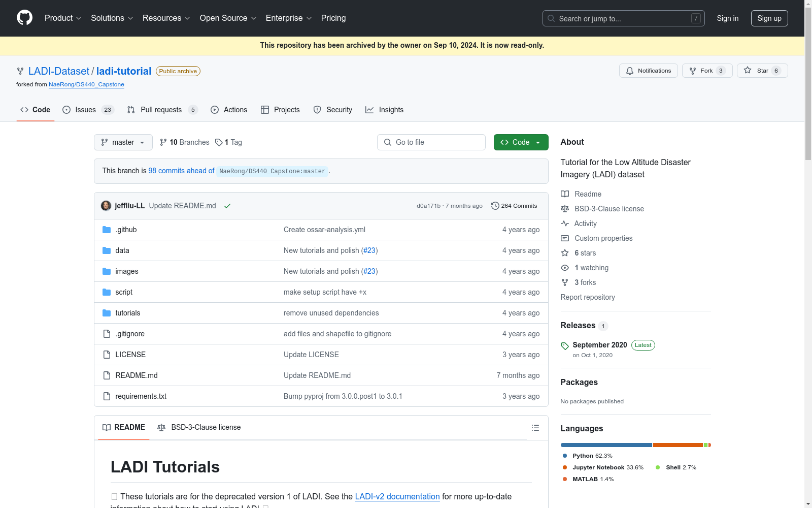Click the book icon next to Readme
Viewport: 812px width, 508px height.
pyautogui.click(x=565, y=194)
